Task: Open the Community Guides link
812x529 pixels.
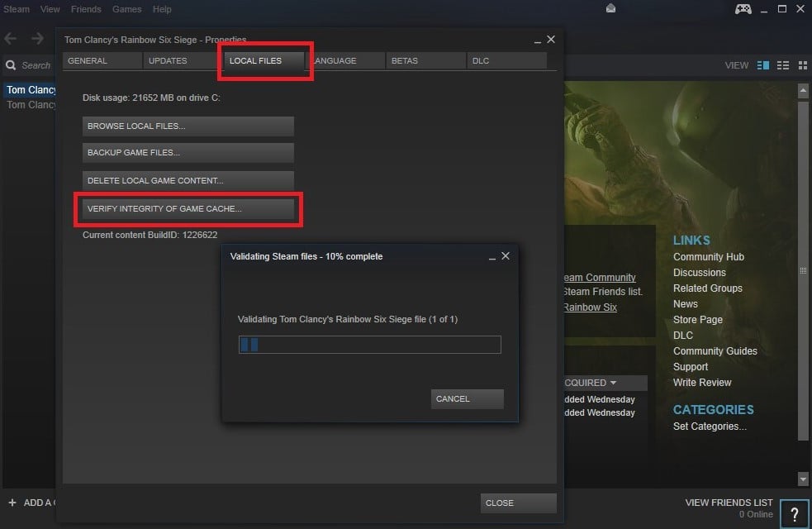Action: coord(715,351)
